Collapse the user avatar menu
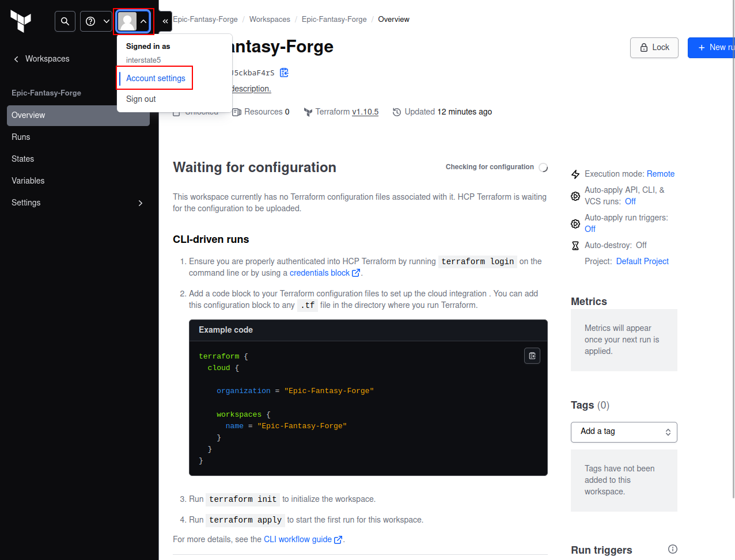735x560 pixels. click(133, 21)
